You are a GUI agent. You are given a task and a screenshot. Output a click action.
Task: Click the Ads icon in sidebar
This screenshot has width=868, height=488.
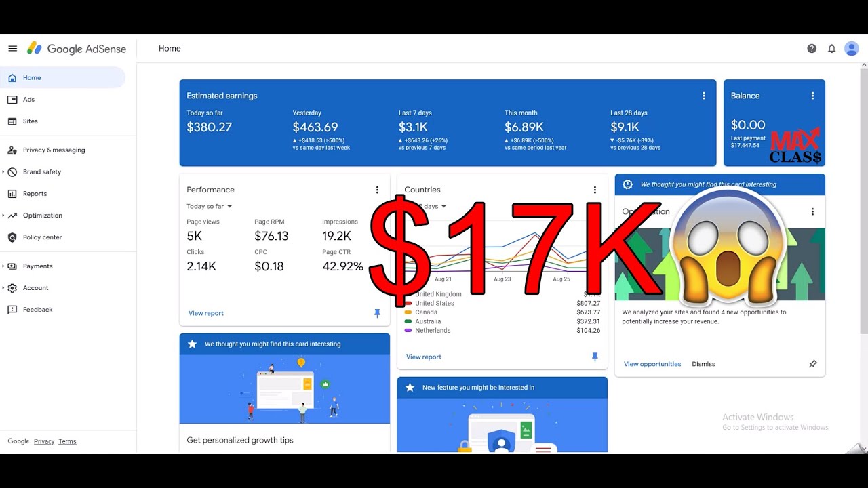tap(12, 100)
